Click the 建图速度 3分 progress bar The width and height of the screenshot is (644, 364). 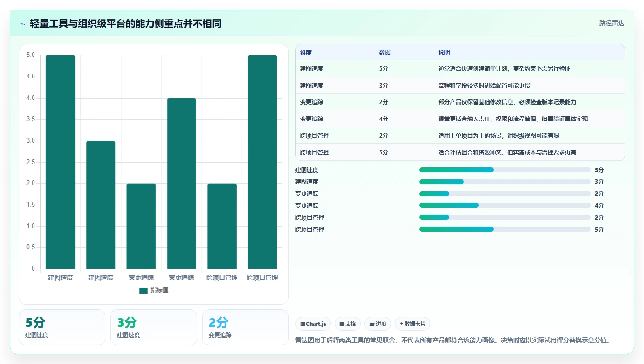pyautogui.click(x=505, y=182)
